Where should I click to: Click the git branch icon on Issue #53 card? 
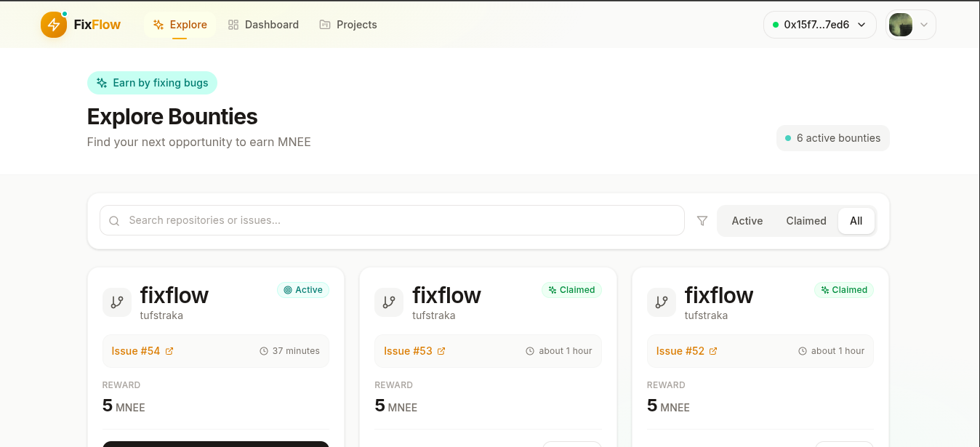tap(389, 302)
